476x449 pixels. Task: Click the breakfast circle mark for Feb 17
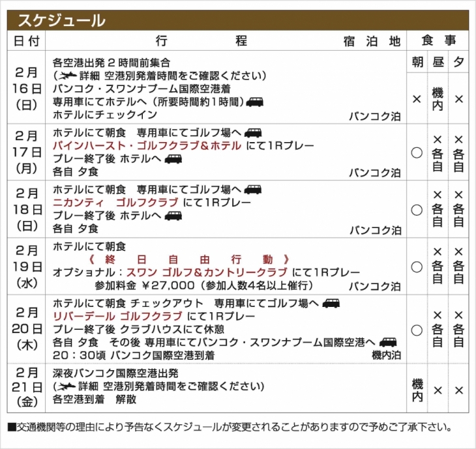[x=417, y=152]
